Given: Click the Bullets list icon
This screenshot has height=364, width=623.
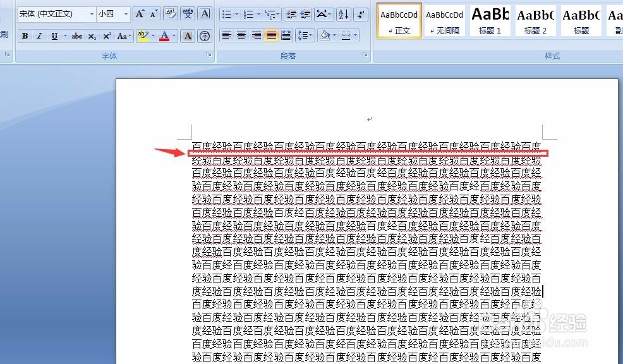Looking at the screenshot, I should point(226,15).
